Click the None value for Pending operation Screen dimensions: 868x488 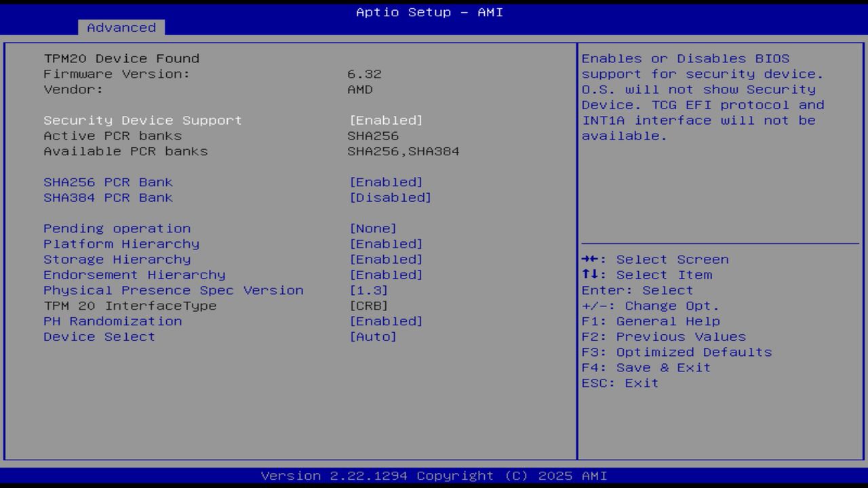(x=373, y=228)
